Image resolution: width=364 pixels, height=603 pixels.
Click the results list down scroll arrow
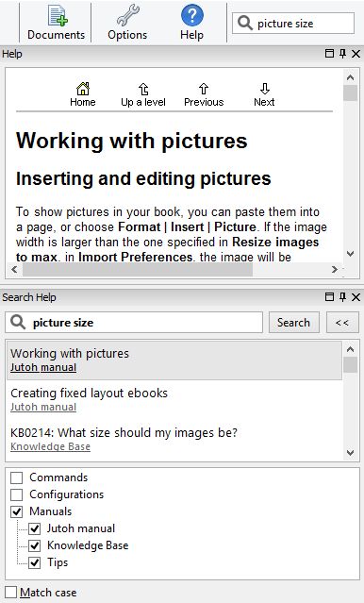point(350,453)
